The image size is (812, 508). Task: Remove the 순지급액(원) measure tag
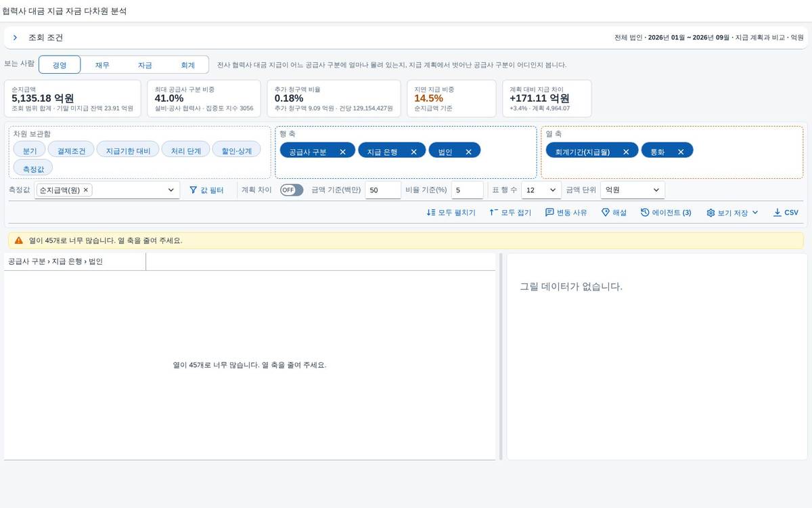point(86,190)
